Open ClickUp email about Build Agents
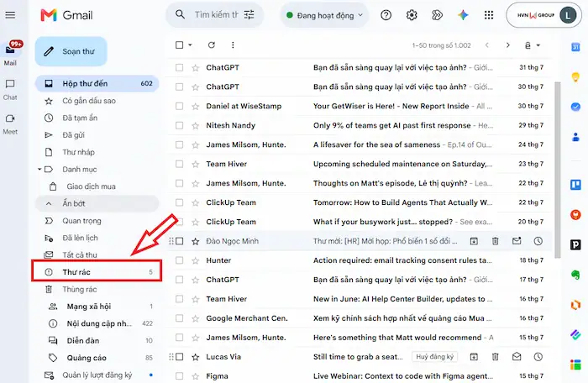Image resolution: width=588 pixels, height=383 pixels. (x=359, y=202)
